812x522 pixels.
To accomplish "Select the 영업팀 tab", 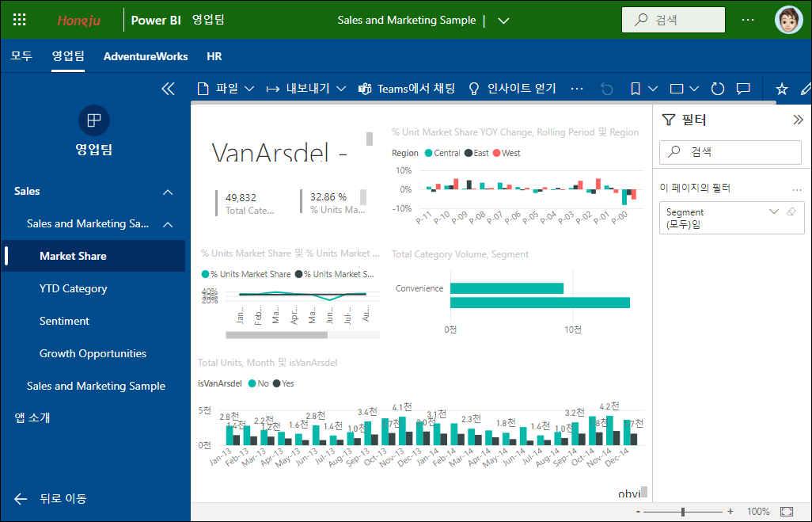I will tap(68, 56).
